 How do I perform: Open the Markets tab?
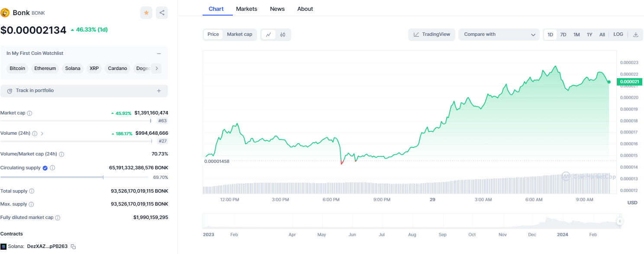[x=247, y=9]
